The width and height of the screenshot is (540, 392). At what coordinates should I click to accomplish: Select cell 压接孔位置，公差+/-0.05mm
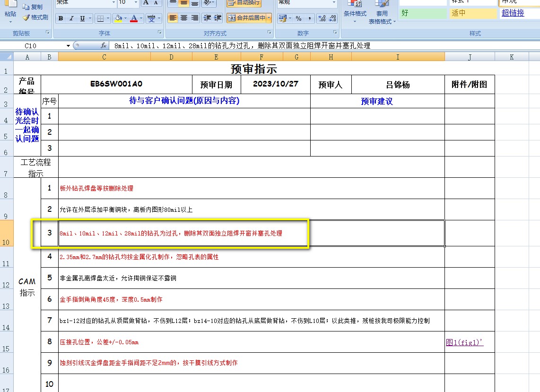pyautogui.click(x=252, y=342)
